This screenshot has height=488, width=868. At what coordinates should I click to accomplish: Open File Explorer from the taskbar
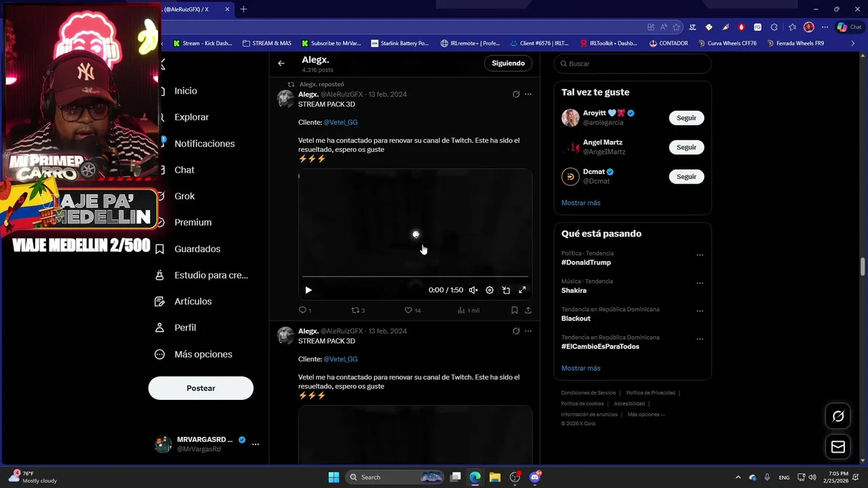pos(495,477)
